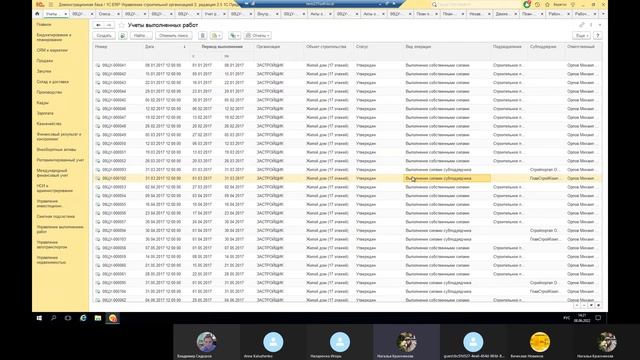Open the Windows Start menu

[39, 318]
